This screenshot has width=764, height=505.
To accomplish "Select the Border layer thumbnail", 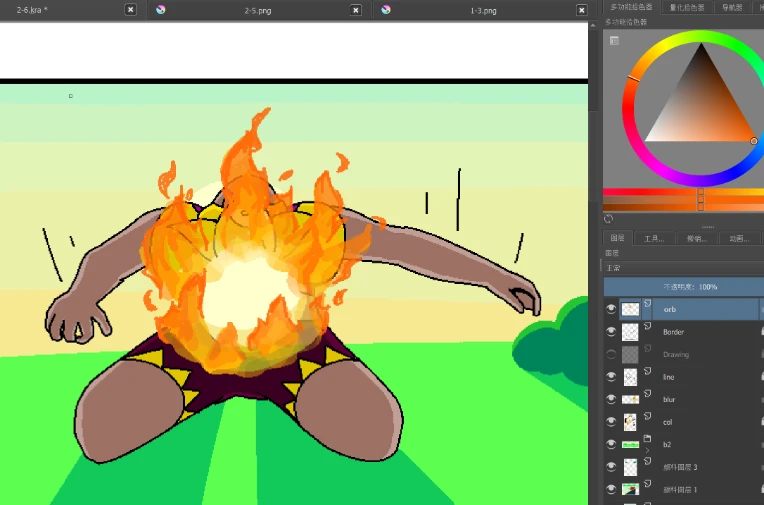I will [x=630, y=332].
